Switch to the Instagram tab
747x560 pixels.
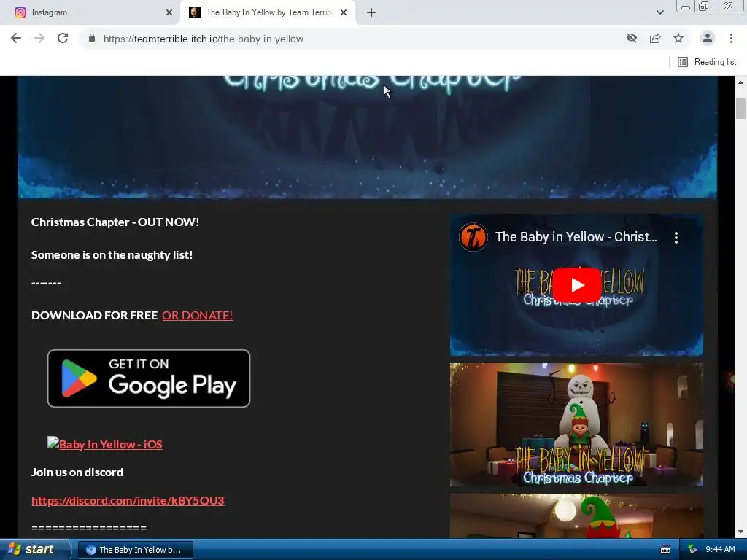(89, 12)
